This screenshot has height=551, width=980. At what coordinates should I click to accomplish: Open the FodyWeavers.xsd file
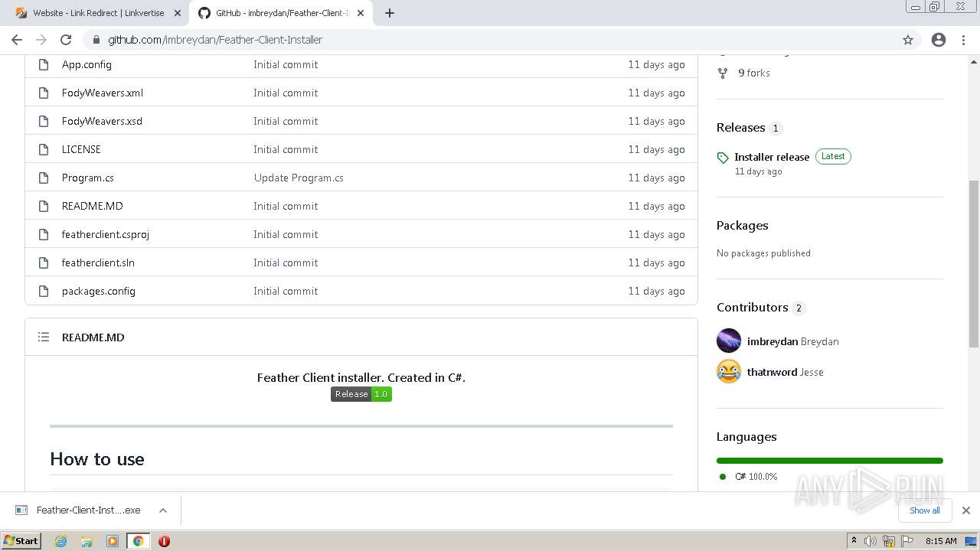click(102, 121)
